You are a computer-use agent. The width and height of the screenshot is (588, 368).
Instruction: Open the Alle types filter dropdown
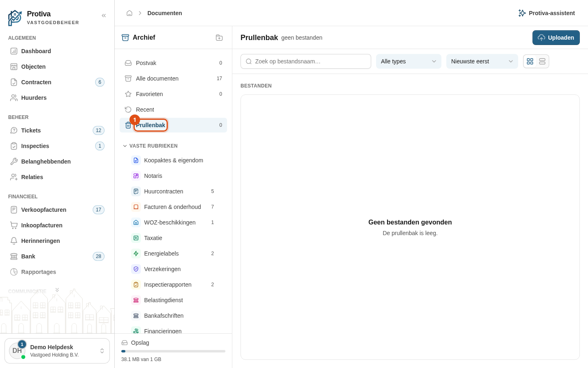point(409,61)
